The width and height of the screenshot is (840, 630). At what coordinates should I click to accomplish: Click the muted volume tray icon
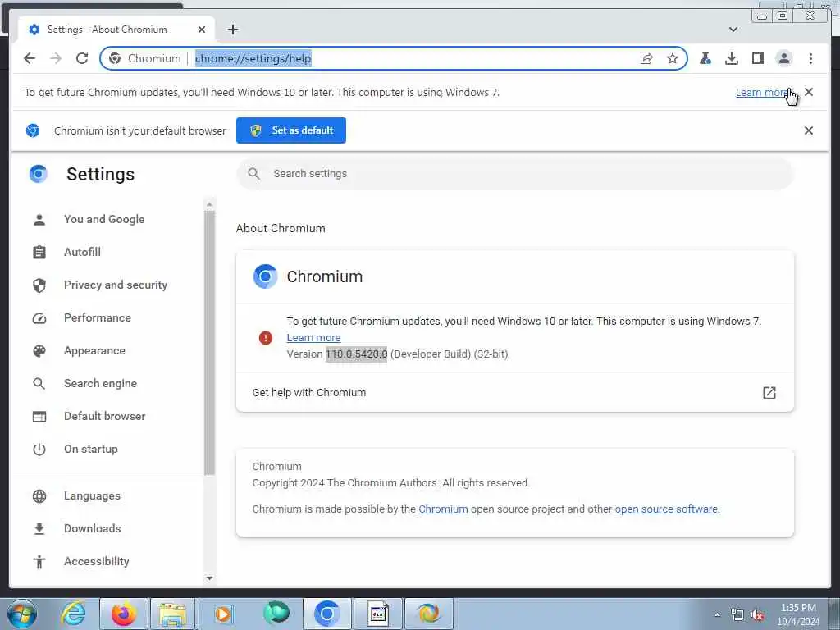tap(757, 615)
